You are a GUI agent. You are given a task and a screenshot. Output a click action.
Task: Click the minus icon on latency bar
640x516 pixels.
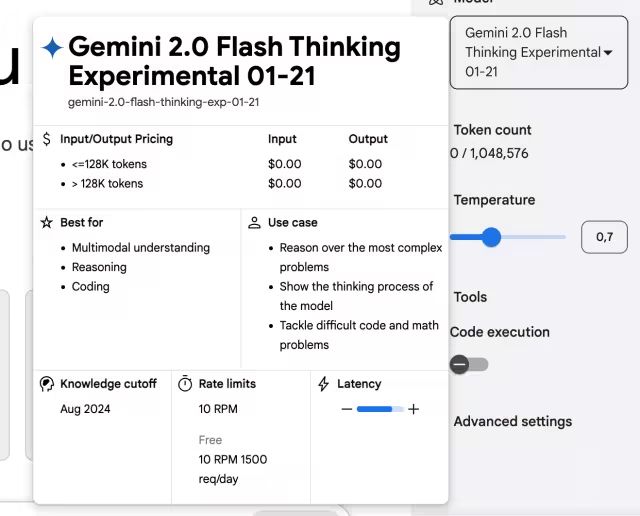(347, 409)
